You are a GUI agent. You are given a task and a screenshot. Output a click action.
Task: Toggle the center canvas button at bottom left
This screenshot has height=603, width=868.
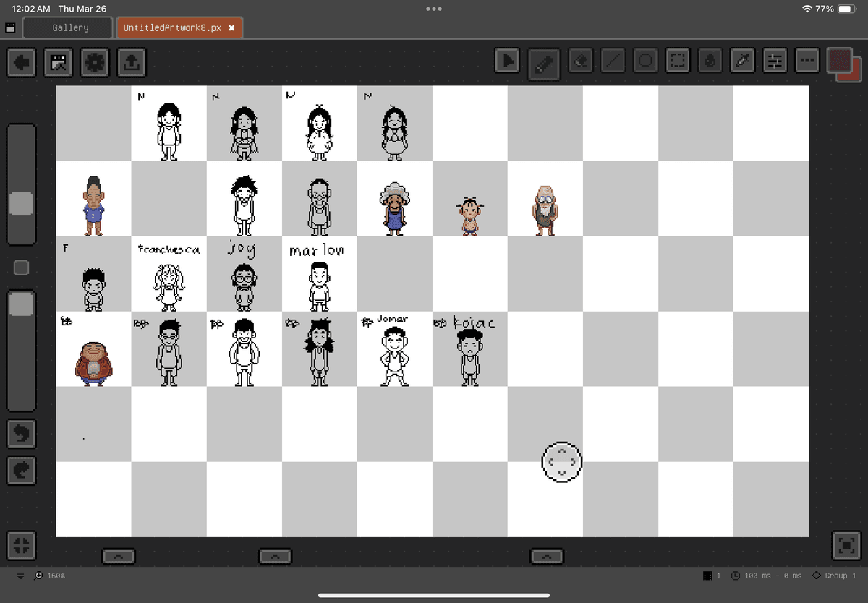21,545
